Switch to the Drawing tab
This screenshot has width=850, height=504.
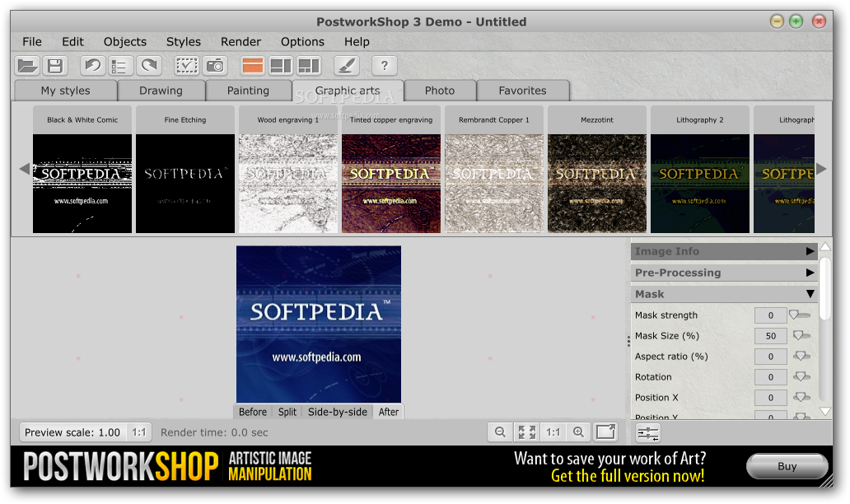161,91
